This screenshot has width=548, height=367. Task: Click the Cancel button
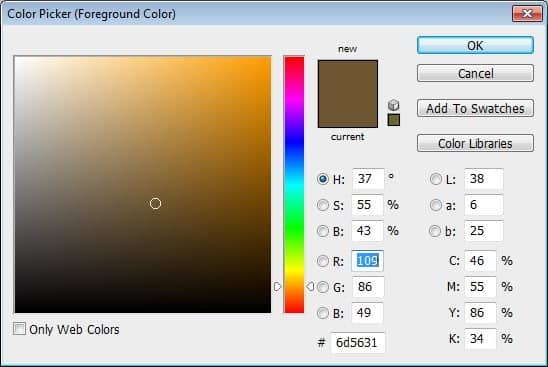tap(475, 73)
